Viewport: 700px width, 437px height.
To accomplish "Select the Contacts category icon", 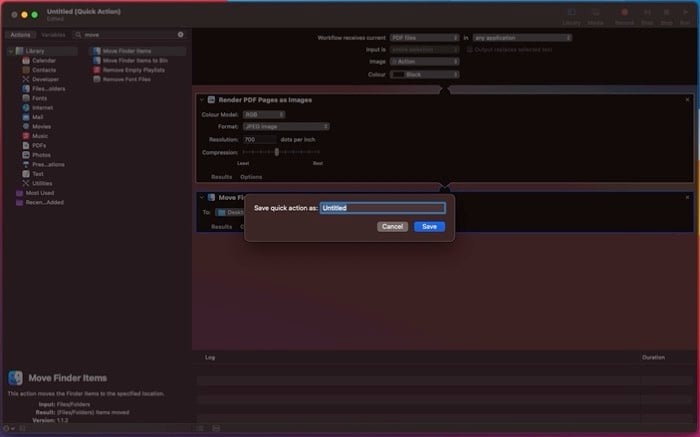I will coord(26,70).
